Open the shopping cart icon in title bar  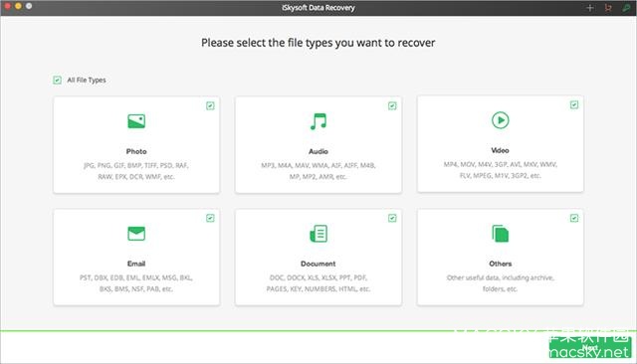pos(608,8)
